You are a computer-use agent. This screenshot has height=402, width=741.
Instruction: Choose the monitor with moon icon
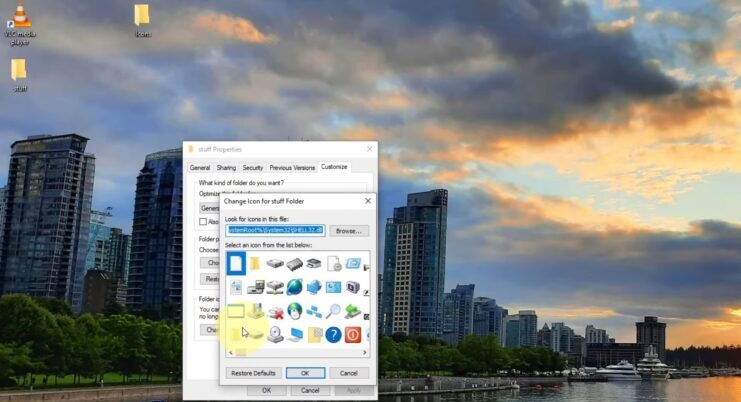pos(353,287)
